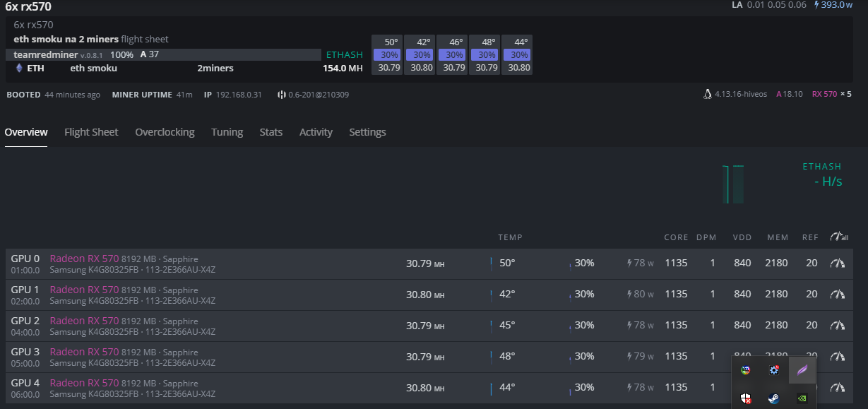The width and height of the screenshot is (868, 409).
Task: Click the GPU 1 hashrate '30.80 MH'
Action: click(425, 295)
